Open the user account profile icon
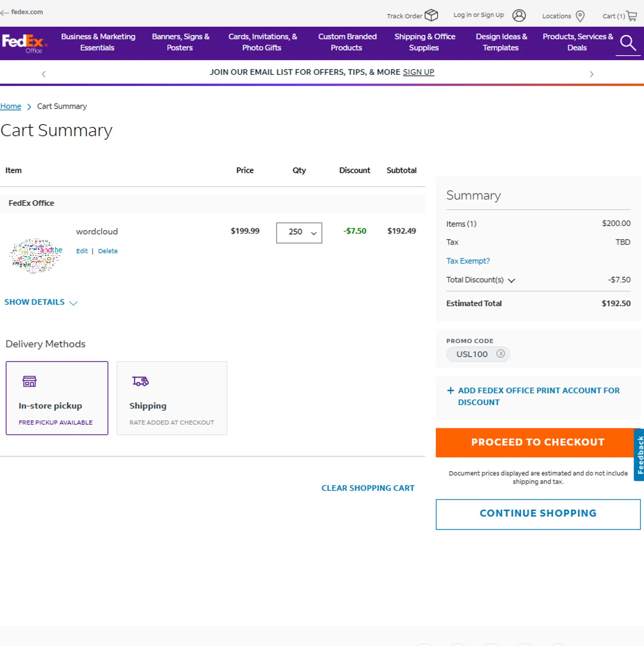The image size is (644, 646). [x=519, y=16]
